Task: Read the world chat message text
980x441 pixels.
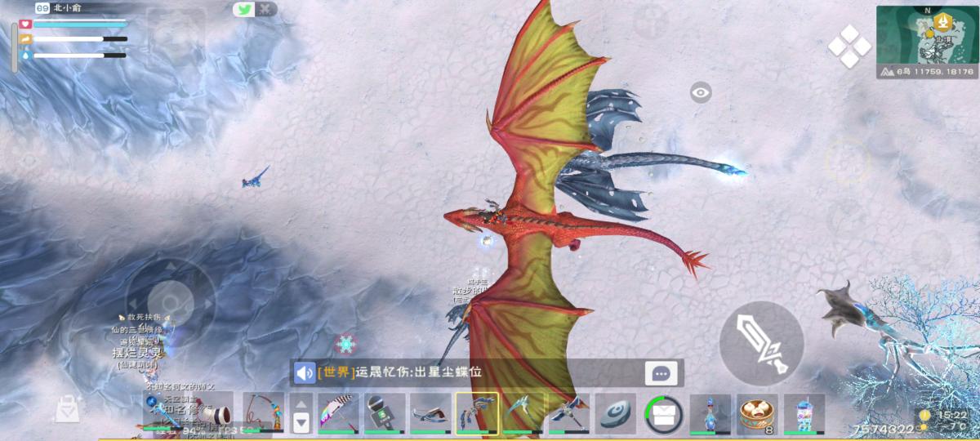Action: [399, 372]
